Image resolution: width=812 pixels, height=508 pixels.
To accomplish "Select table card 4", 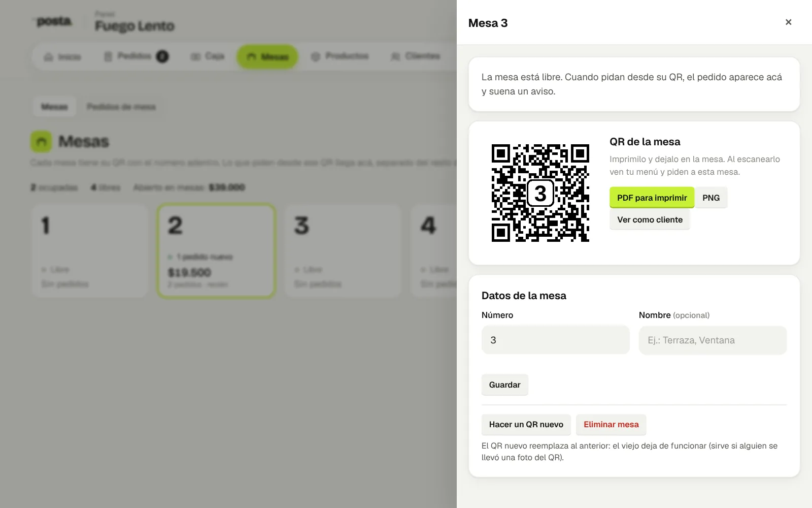I will pos(434,251).
